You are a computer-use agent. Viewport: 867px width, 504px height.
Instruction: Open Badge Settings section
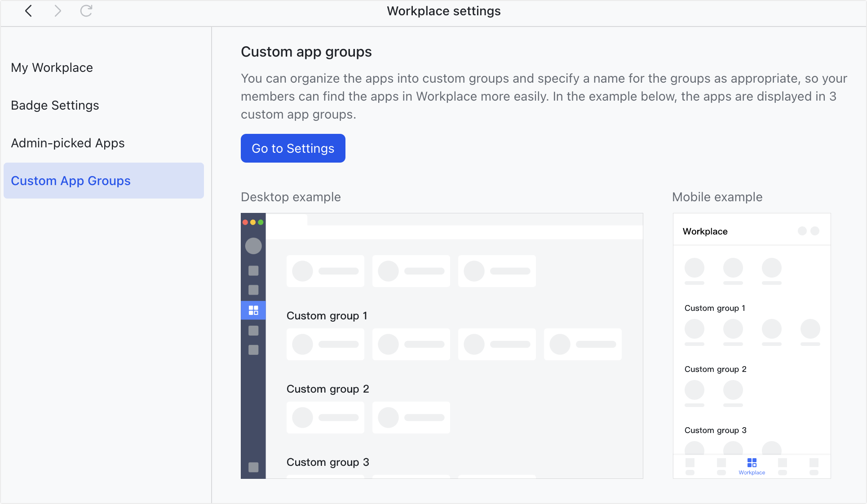[x=55, y=105]
